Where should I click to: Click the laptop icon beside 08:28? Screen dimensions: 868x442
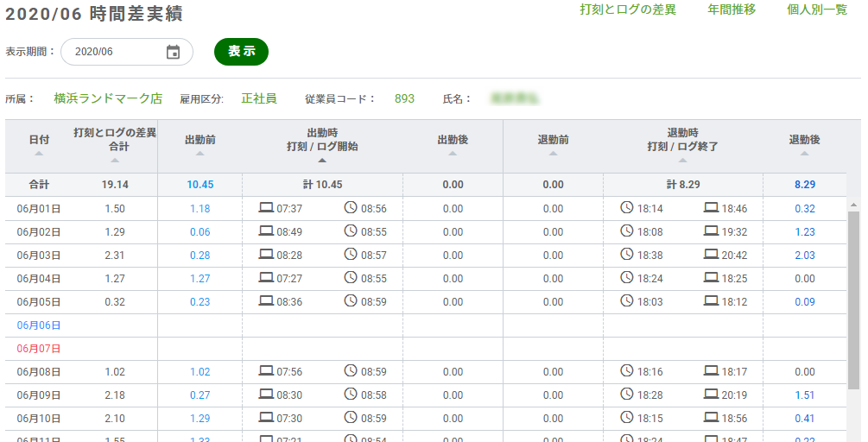(266, 255)
